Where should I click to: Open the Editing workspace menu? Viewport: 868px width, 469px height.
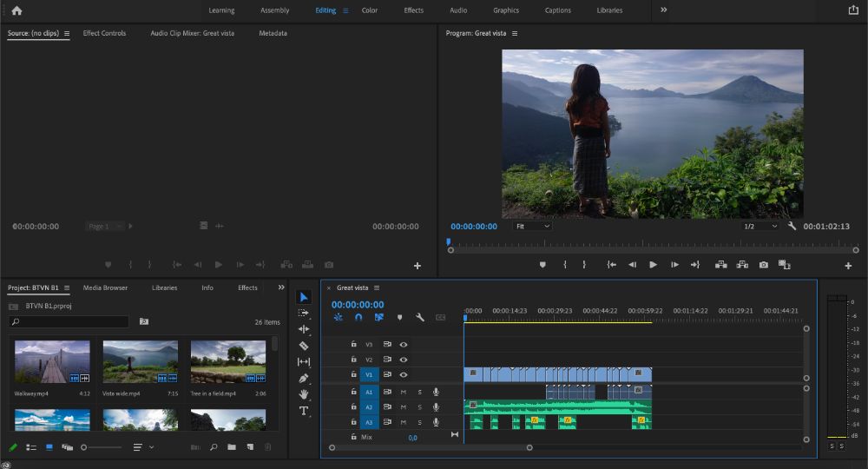345,10
